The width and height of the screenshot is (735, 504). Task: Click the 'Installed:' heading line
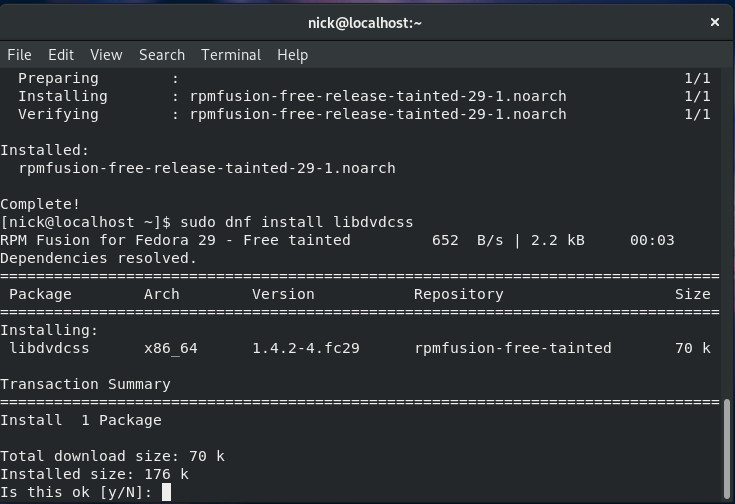(45, 150)
